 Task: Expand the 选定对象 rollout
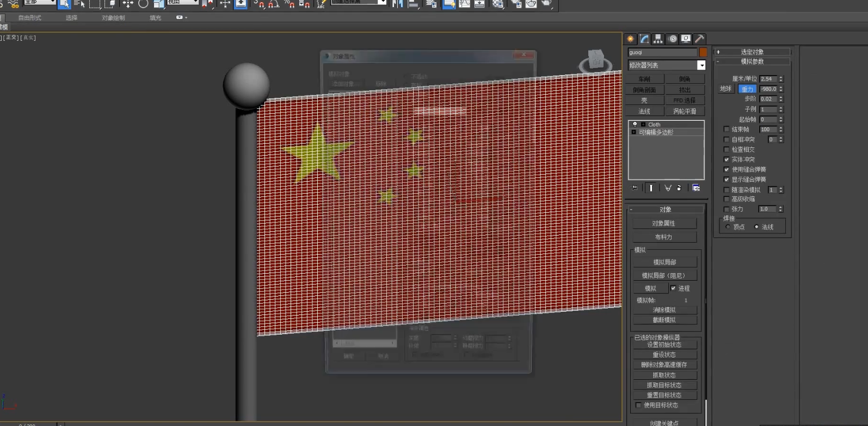[x=752, y=52]
